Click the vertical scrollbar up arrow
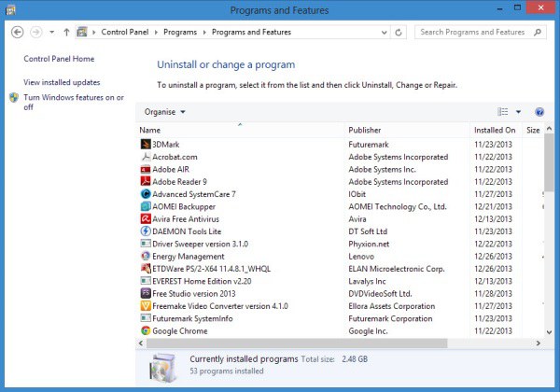Image resolution: width=560 pixels, height=392 pixels. 550,128
